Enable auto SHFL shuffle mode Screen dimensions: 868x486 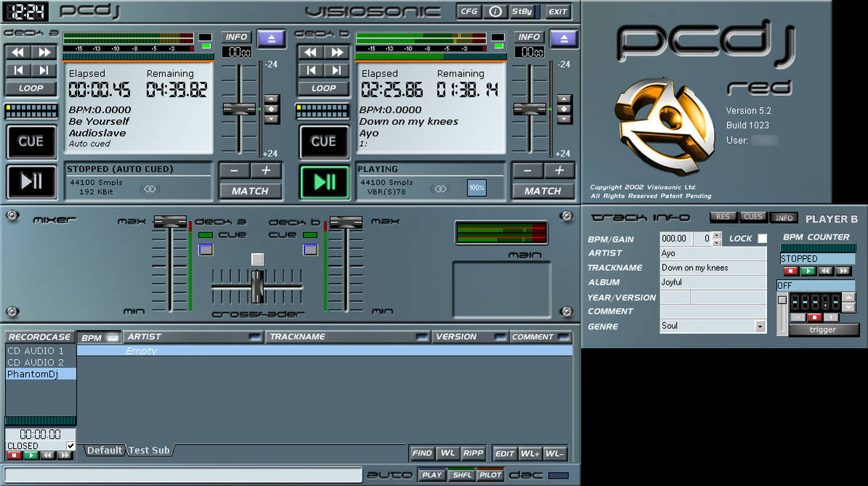click(462, 475)
